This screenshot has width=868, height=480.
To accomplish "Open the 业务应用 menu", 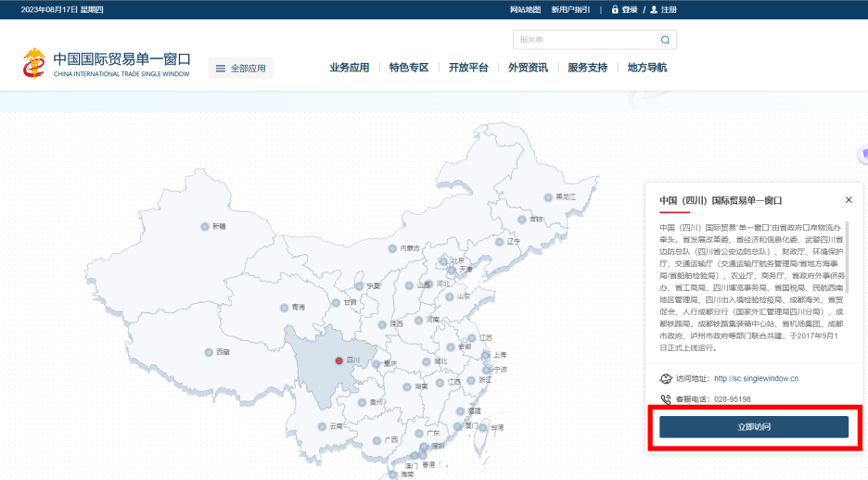I will (x=350, y=68).
